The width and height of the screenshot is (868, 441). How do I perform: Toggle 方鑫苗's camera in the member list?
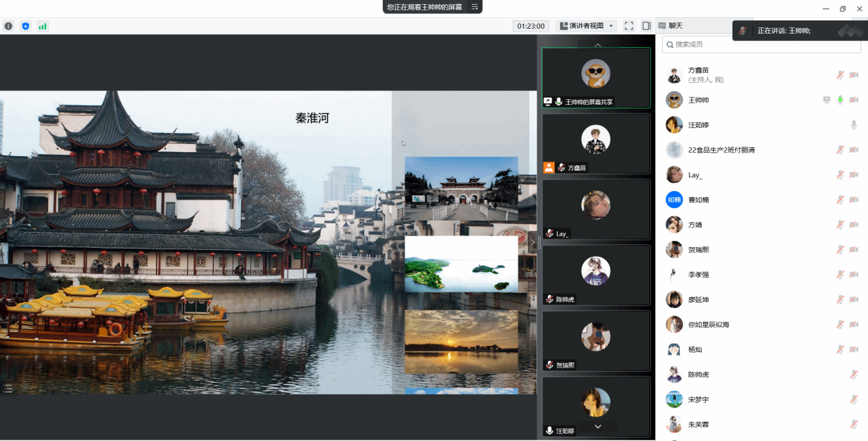pyautogui.click(x=854, y=75)
